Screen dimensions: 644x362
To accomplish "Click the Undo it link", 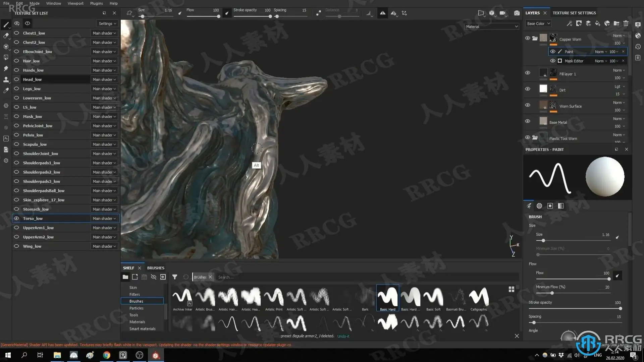I will [x=343, y=336].
